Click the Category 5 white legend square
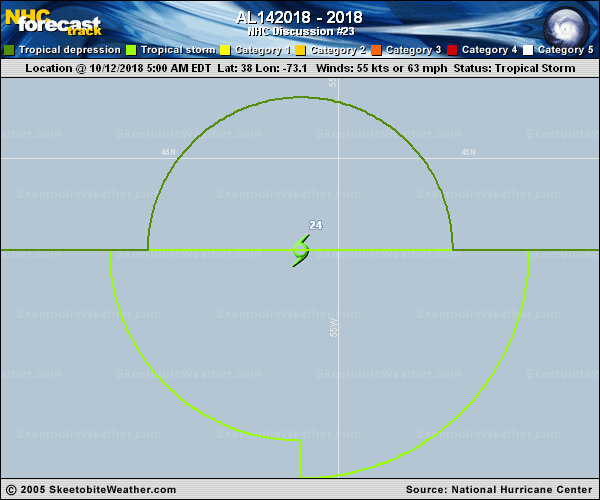This screenshot has height=500, width=600. pyautogui.click(x=528, y=50)
